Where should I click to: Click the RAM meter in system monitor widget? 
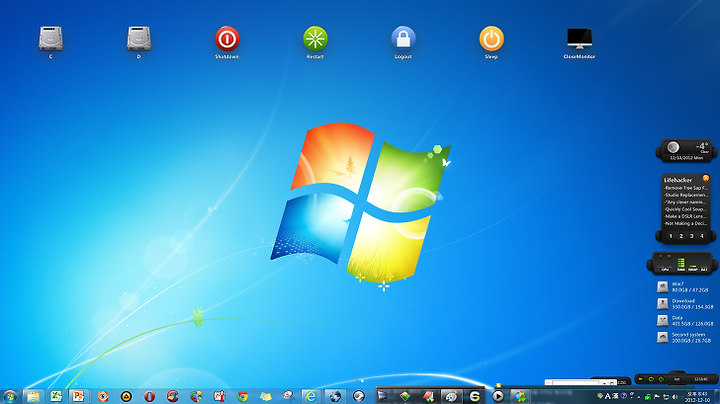(681, 265)
